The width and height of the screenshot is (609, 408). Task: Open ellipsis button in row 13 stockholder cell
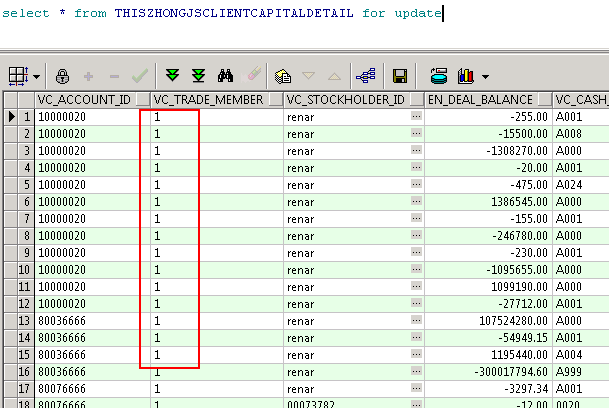tap(416, 320)
